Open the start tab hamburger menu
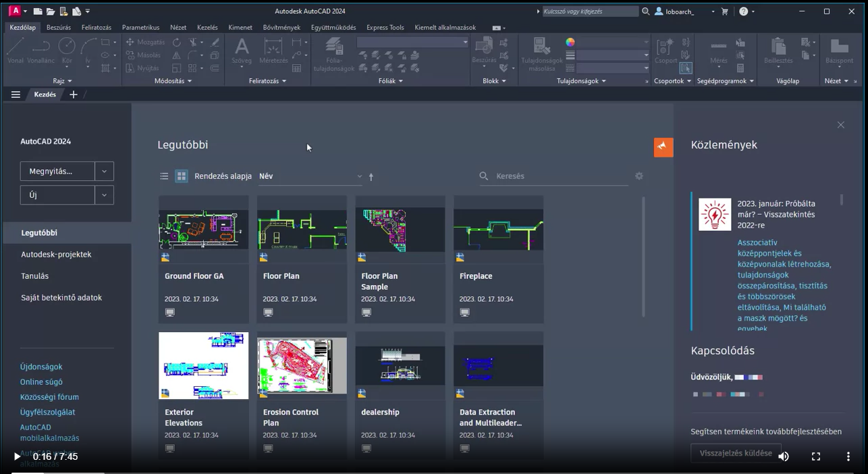 [16, 95]
